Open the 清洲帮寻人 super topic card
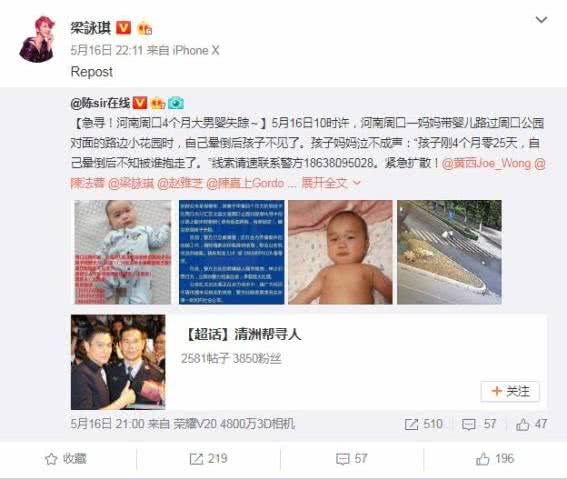Image resolution: width=567 pixels, height=480 pixels. click(308, 362)
